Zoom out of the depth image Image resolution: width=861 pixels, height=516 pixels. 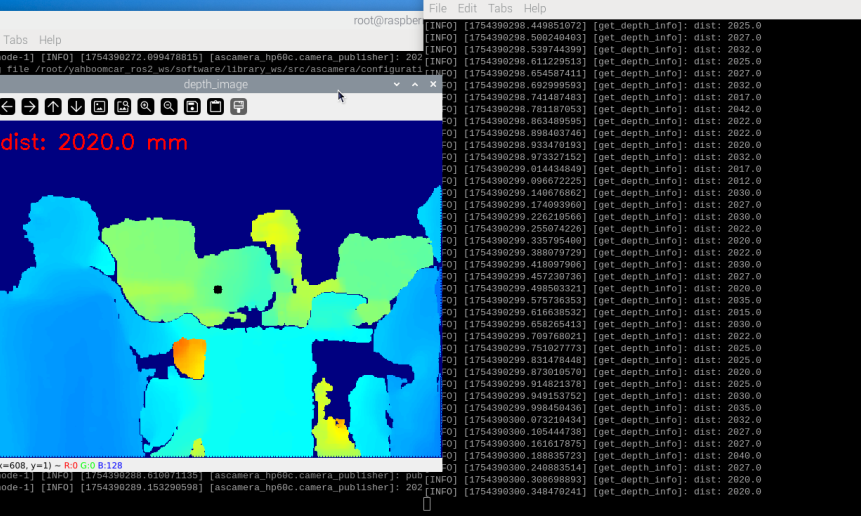(169, 106)
